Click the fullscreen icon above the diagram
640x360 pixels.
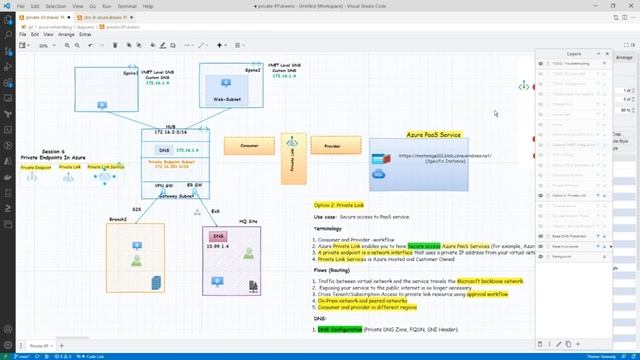click(626, 45)
